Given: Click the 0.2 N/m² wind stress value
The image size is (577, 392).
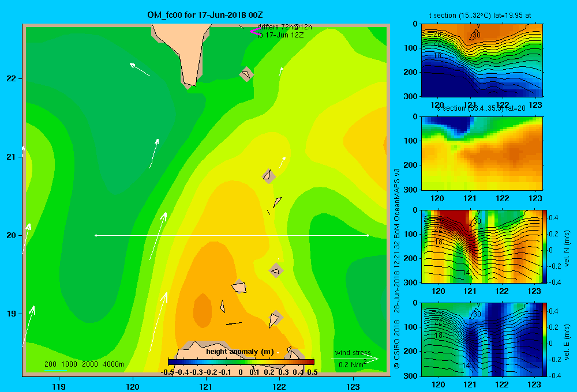Looking at the screenshot, I should 353,364.
